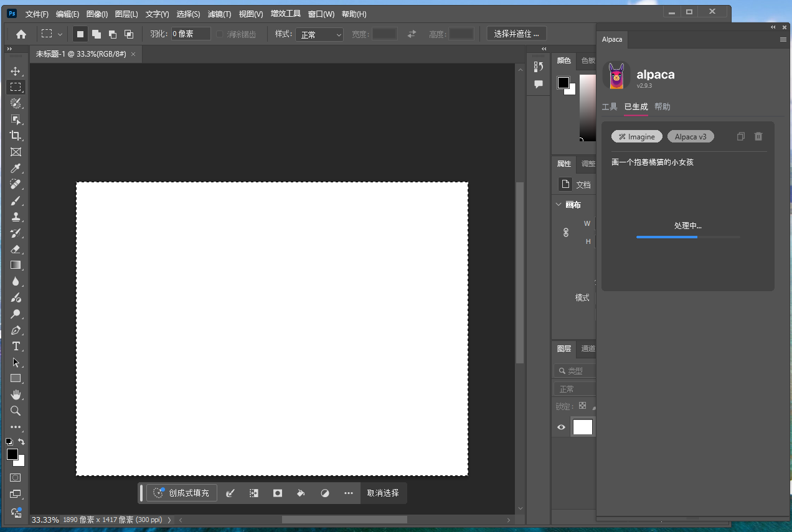Toggle layer visibility eye icon

(x=561, y=427)
